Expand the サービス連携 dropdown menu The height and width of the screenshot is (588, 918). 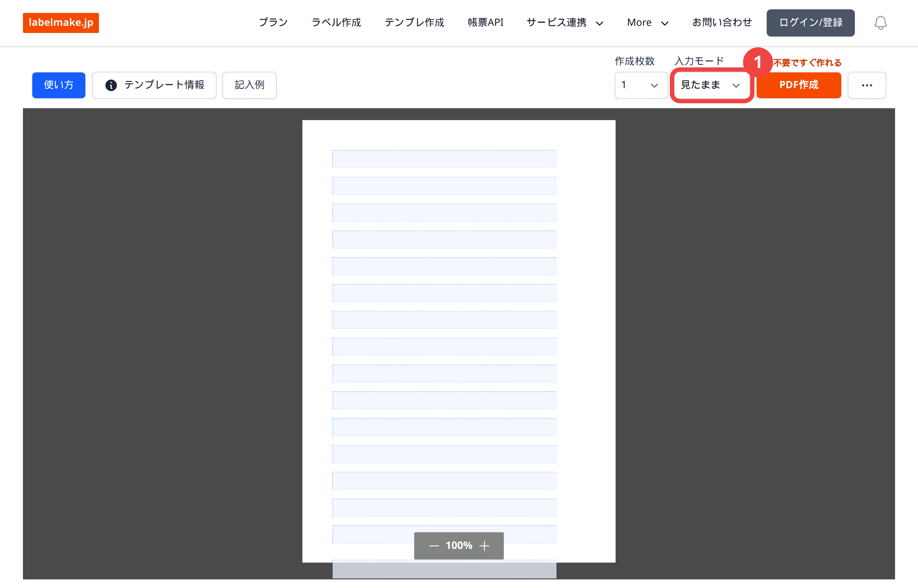565,23
